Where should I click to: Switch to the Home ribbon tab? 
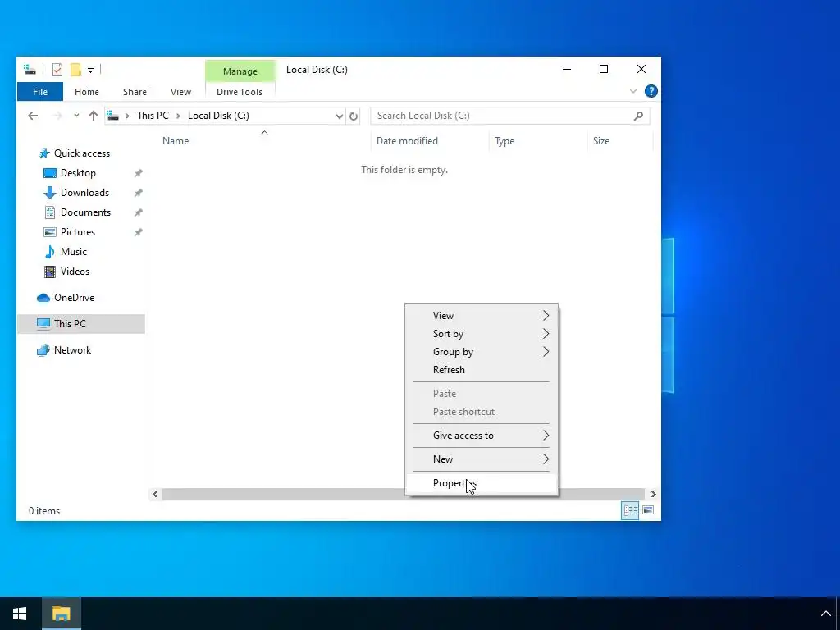(87, 92)
